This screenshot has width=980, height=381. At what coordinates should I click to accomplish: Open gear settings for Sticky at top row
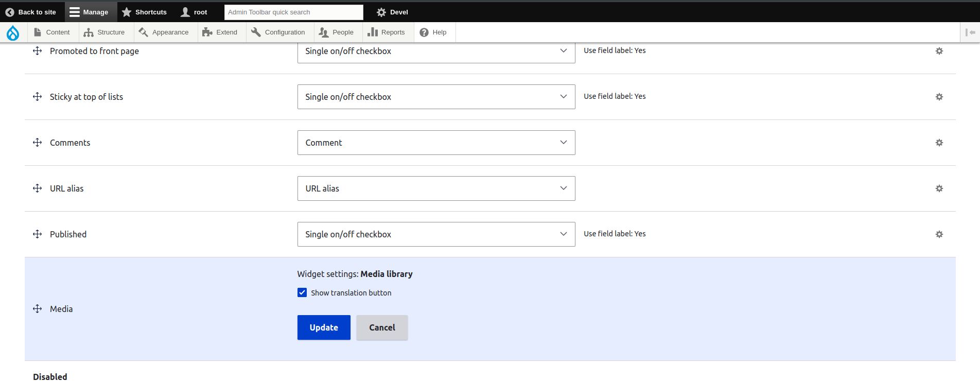click(x=939, y=97)
